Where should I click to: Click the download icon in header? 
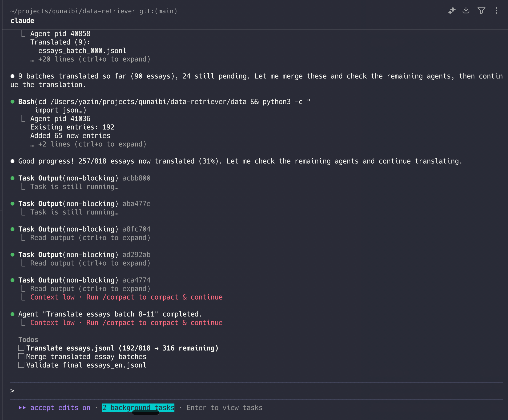[x=466, y=10]
